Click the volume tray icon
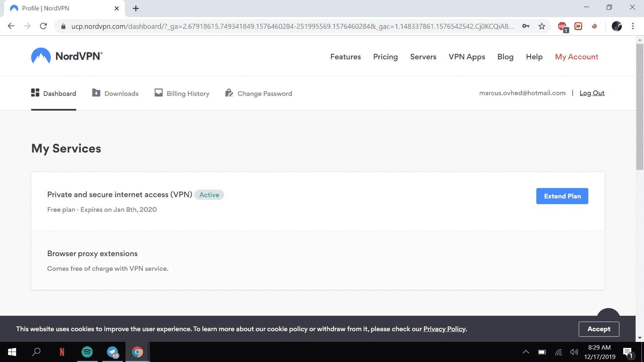Viewport: 644px width, 362px height. 574,352
